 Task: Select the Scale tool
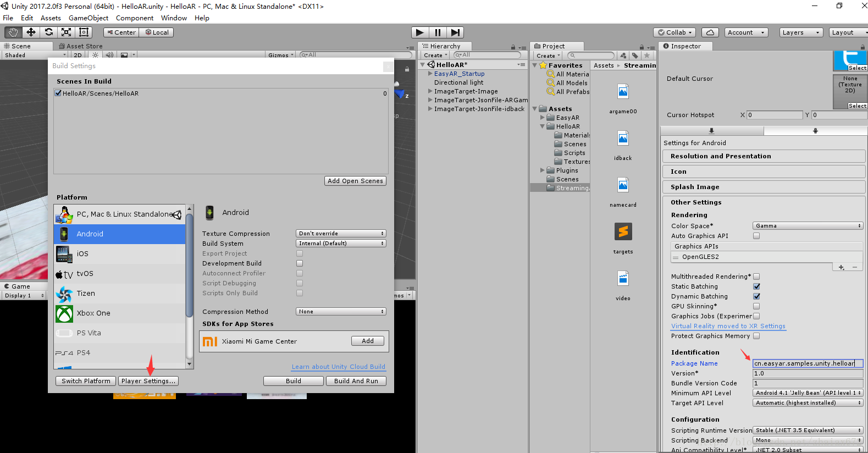coord(66,32)
